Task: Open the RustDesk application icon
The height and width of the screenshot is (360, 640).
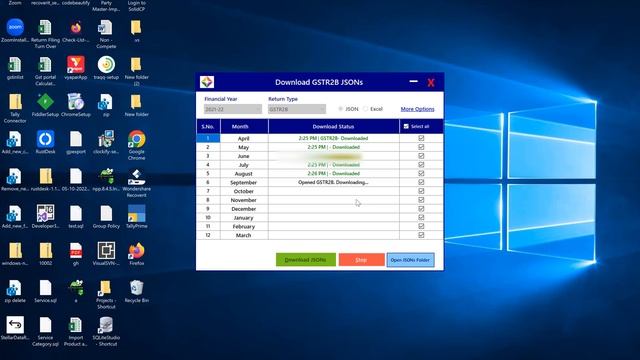Action: coord(45,139)
